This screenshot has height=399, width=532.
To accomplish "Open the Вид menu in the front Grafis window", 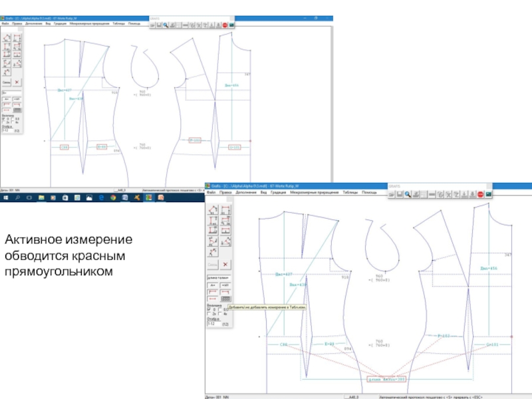I will click(x=263, y=192).
